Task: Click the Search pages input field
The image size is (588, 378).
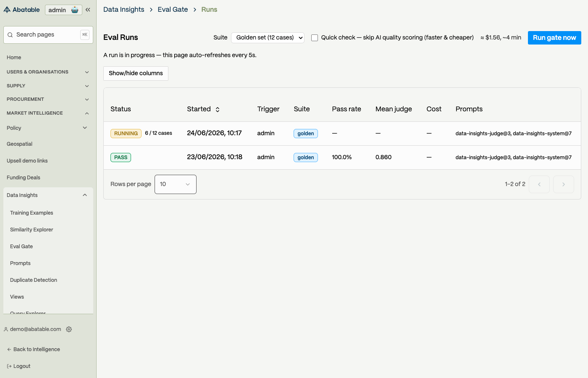Action: coord(48,35)
